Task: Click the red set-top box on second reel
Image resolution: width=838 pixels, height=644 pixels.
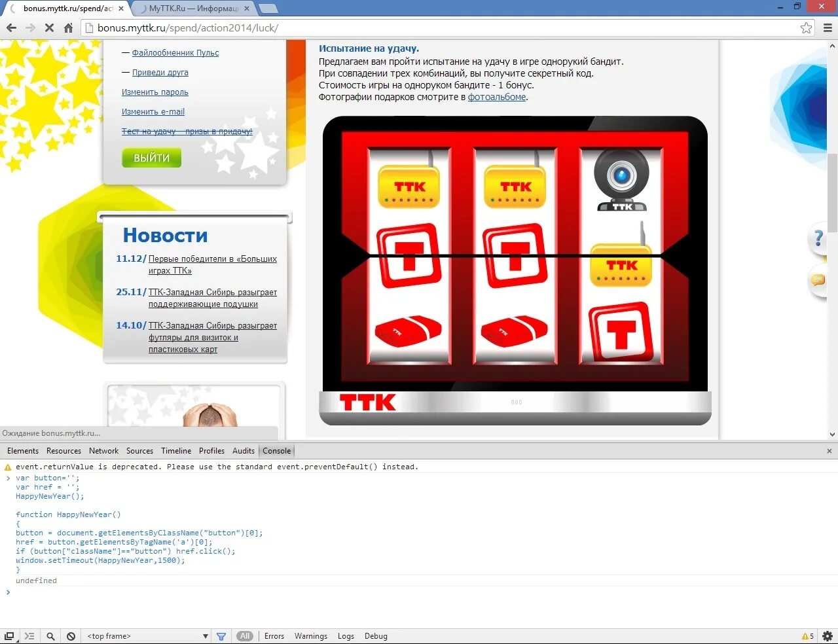Action: pyautogui.click(x=515, y=331)
